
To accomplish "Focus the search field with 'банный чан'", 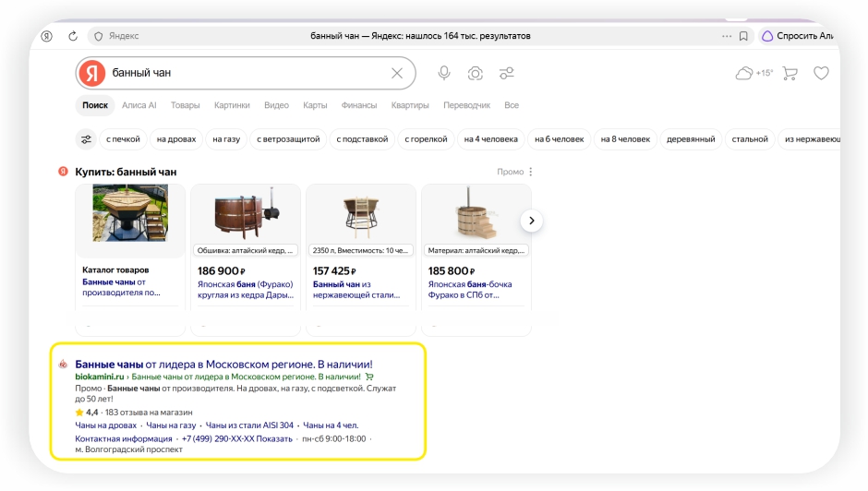I will point(247,73).
